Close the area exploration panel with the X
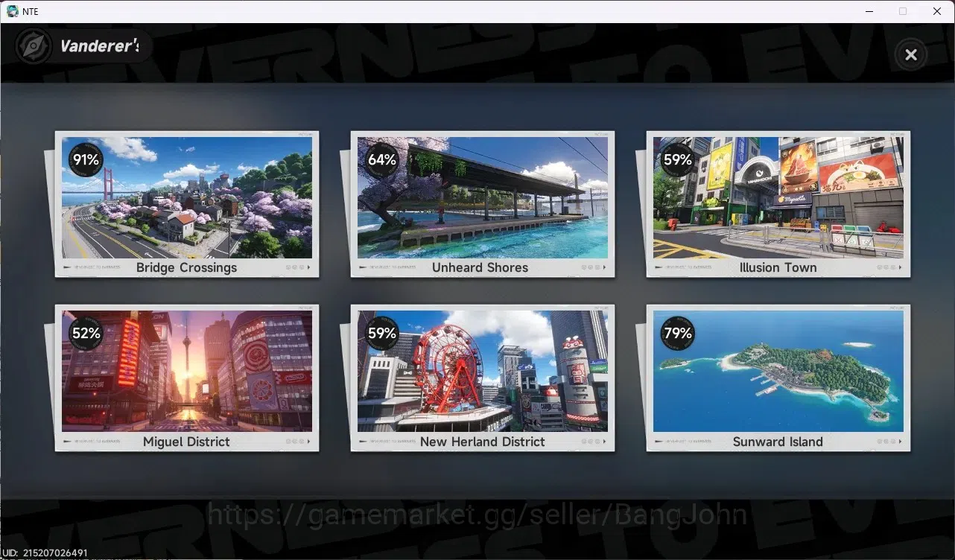The width and height of the screenshot is (955, 560). [910, 54]
